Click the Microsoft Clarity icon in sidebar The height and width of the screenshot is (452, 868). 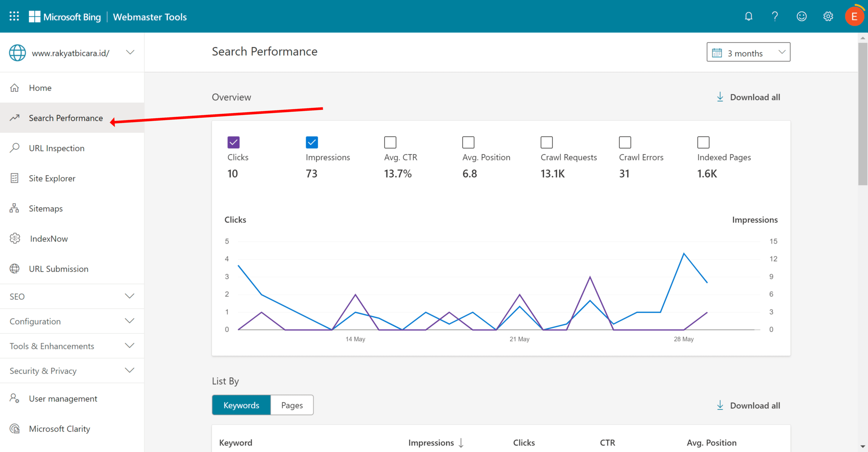tap(15, 428)
